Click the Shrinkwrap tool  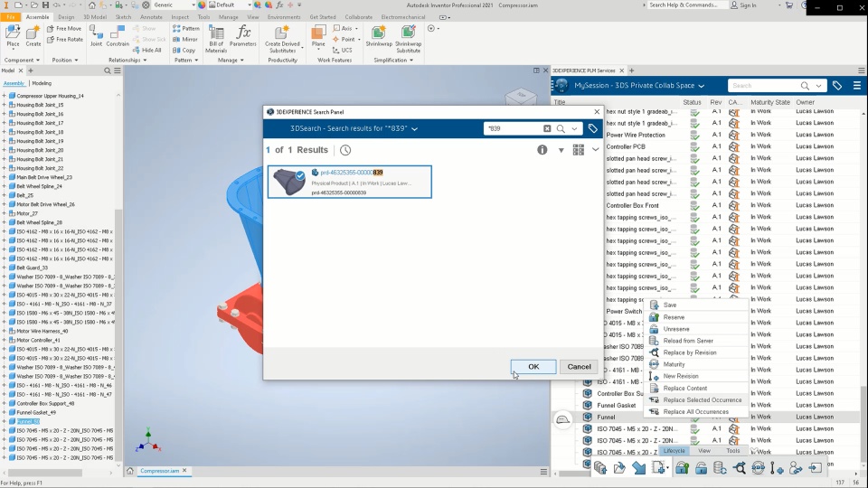click(379, 36)
